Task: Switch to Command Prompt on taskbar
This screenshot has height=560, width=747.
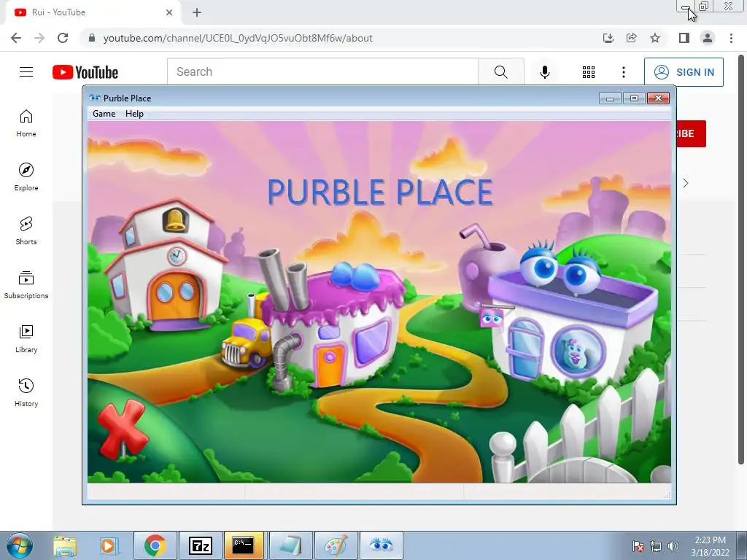Action: point(244,545)
